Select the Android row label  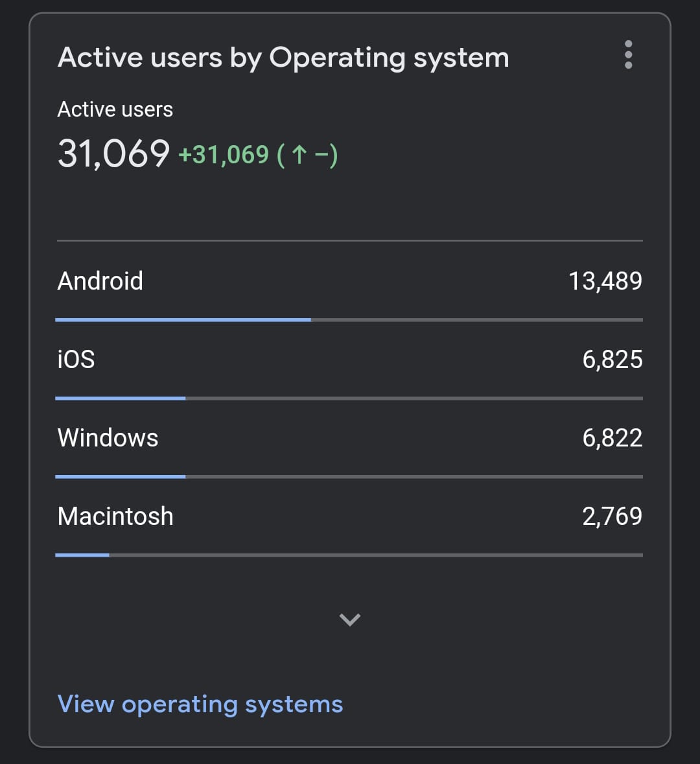click(100, 281)
